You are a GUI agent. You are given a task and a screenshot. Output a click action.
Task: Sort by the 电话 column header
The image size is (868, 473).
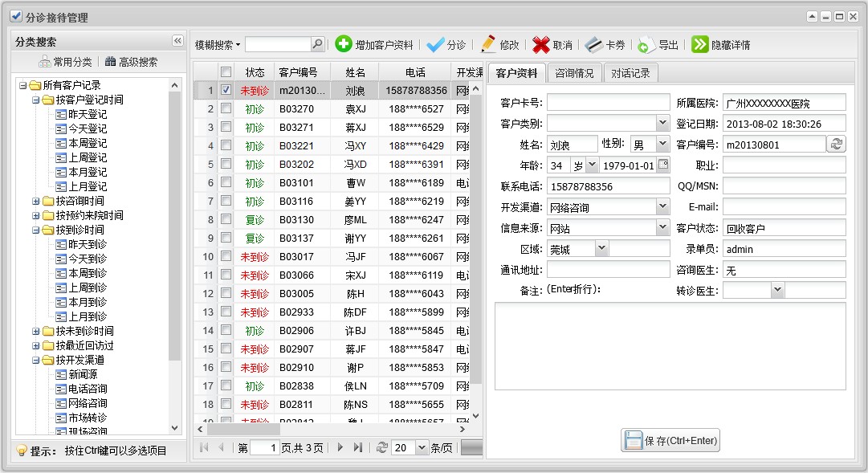pos(415,72)
